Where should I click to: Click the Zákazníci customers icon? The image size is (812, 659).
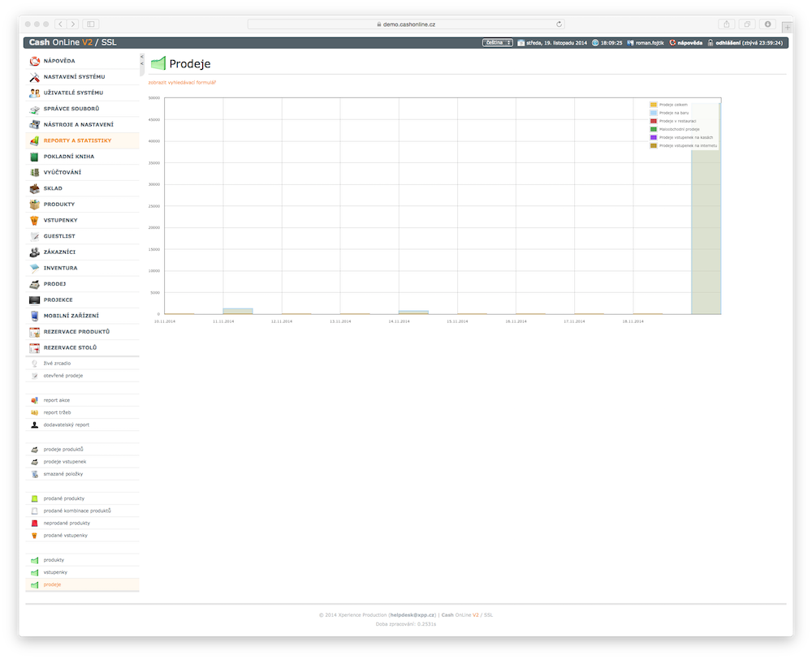[34, 252]
